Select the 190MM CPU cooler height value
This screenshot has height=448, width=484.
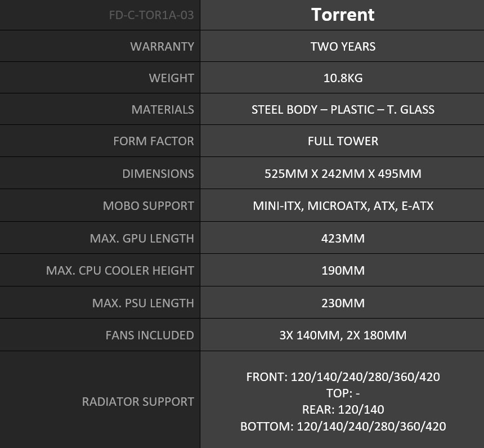[343, 271]
